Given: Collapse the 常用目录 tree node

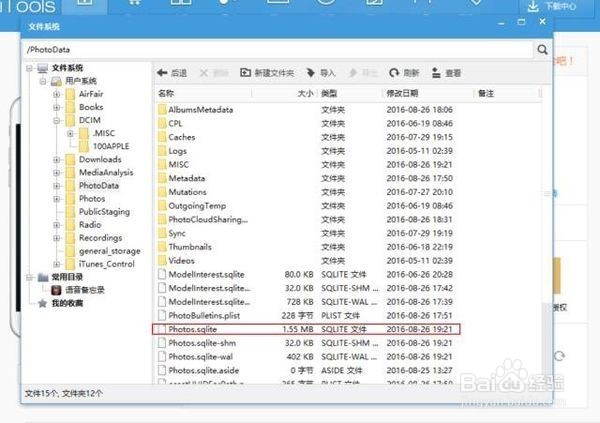Looking at the screenshot, I should point(29,277).
